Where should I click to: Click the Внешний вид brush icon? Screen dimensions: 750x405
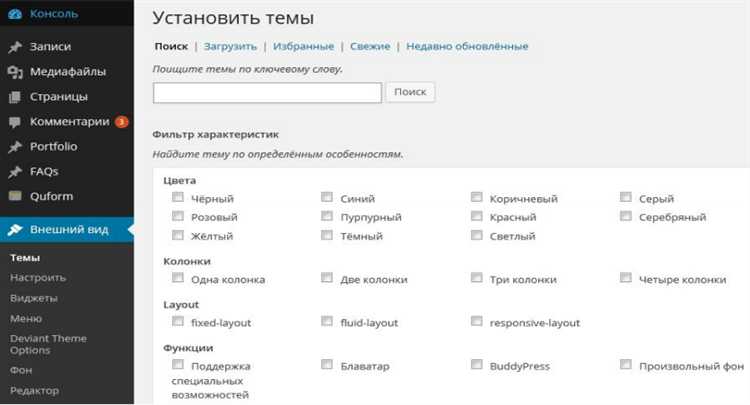point(14,230)
